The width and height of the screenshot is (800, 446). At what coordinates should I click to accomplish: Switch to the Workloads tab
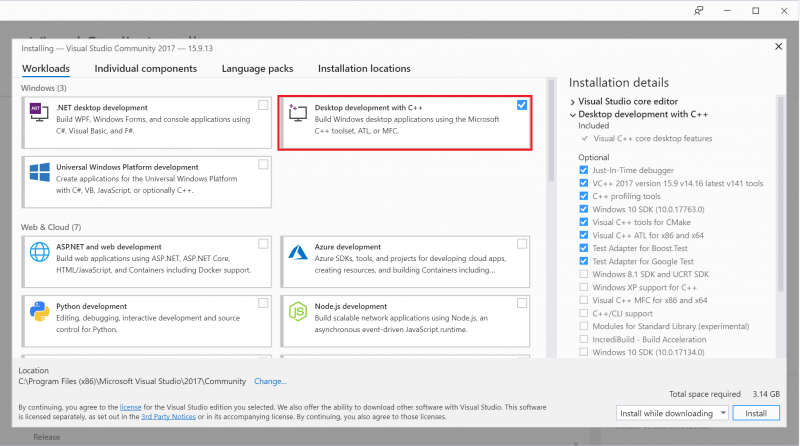click(x=46, y=68)
